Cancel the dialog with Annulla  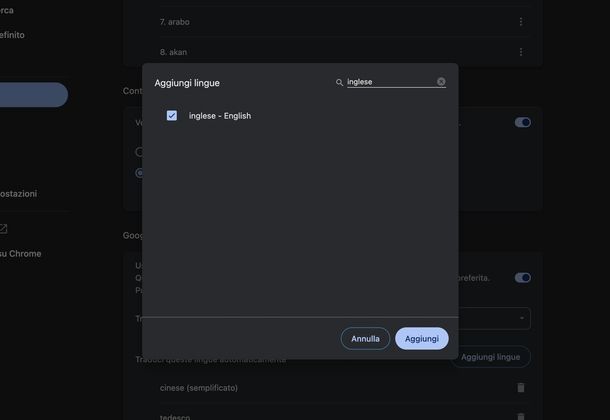(365, 339)
